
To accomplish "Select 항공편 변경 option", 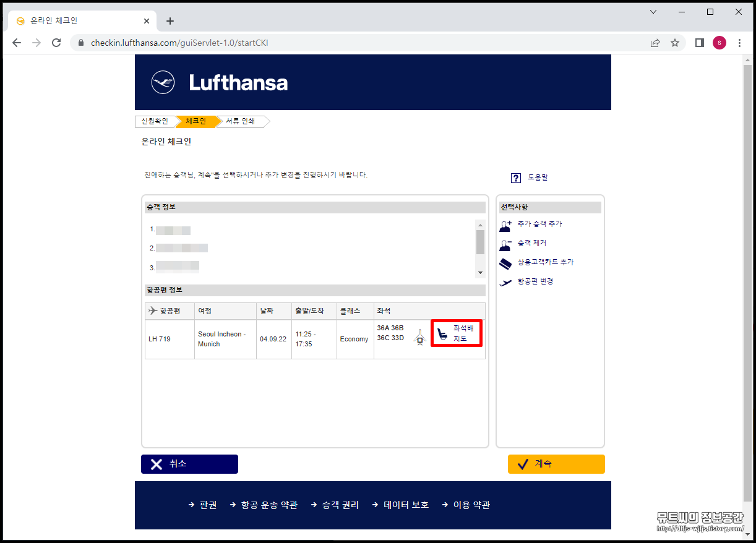I will [x=535, y=281].
